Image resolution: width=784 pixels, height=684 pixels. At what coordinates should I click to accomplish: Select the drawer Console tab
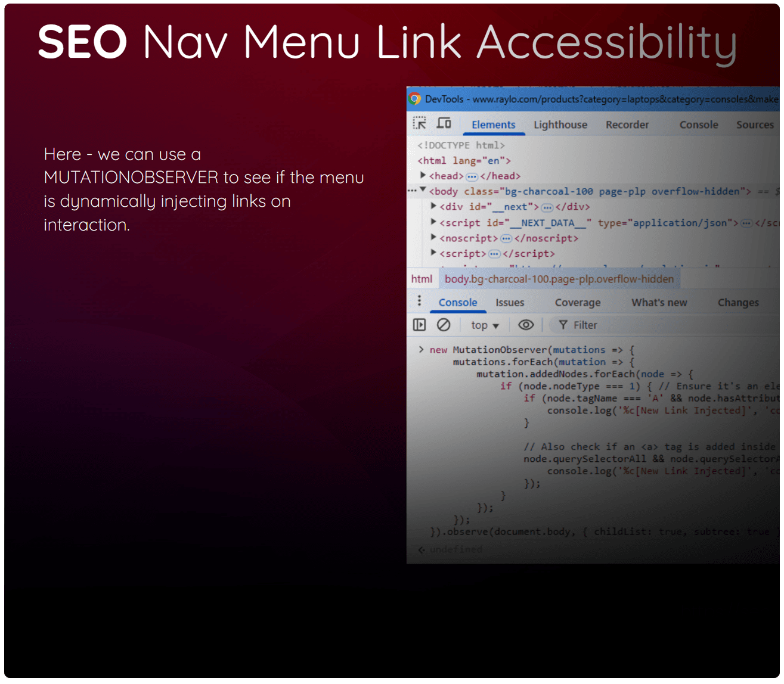click(x=458, y=303)
